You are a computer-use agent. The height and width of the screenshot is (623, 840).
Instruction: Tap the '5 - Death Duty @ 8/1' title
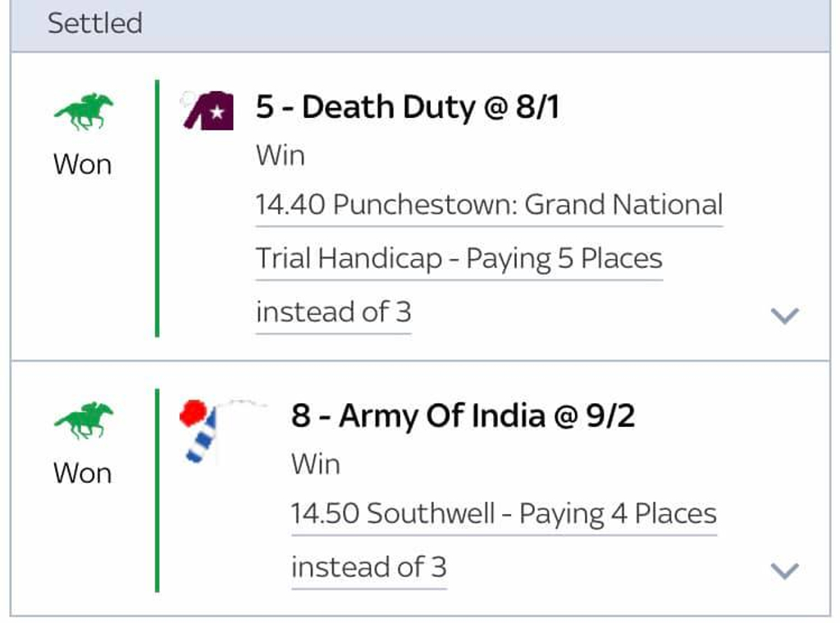click(x=407, y=107)
